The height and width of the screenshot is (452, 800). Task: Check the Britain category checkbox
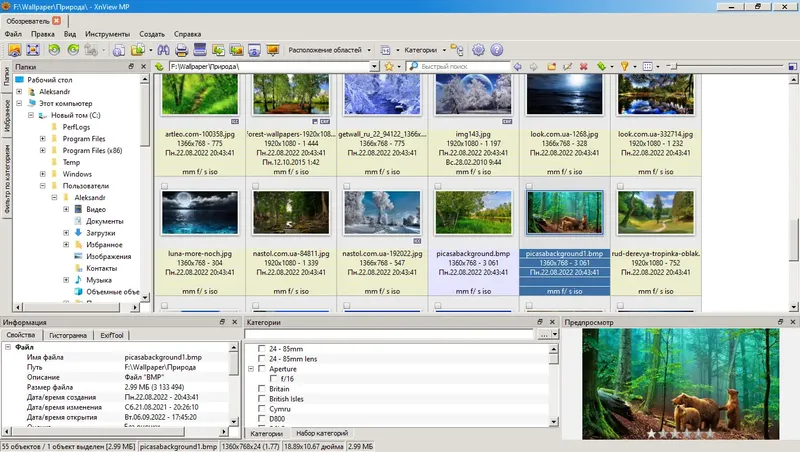262,389
